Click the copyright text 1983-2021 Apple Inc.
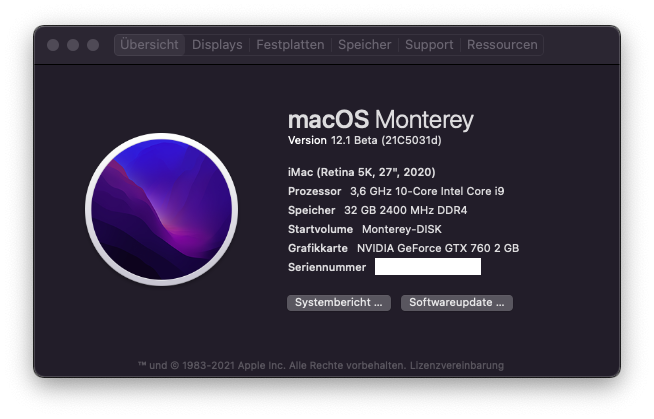The width and height of the screenshot is (654, 419). pyautogui.click(x=234, y=366)
